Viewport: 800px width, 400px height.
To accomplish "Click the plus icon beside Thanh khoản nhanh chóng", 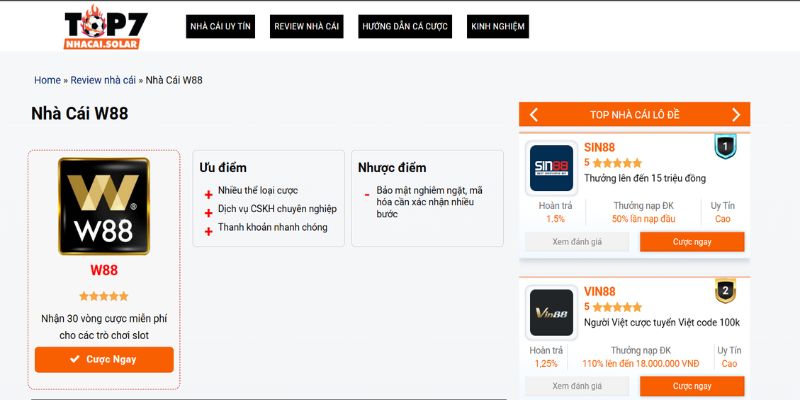I will coord(208,231).
